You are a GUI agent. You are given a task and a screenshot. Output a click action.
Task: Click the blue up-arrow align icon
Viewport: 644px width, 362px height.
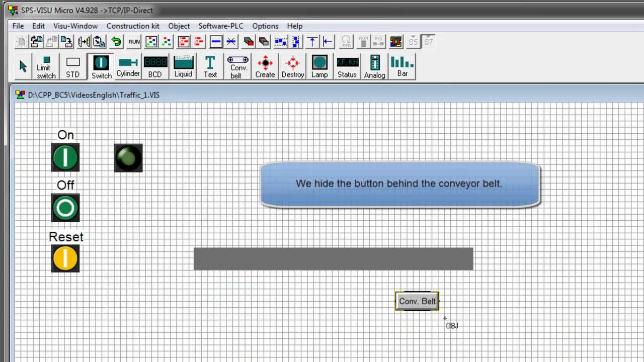[312, 42]
